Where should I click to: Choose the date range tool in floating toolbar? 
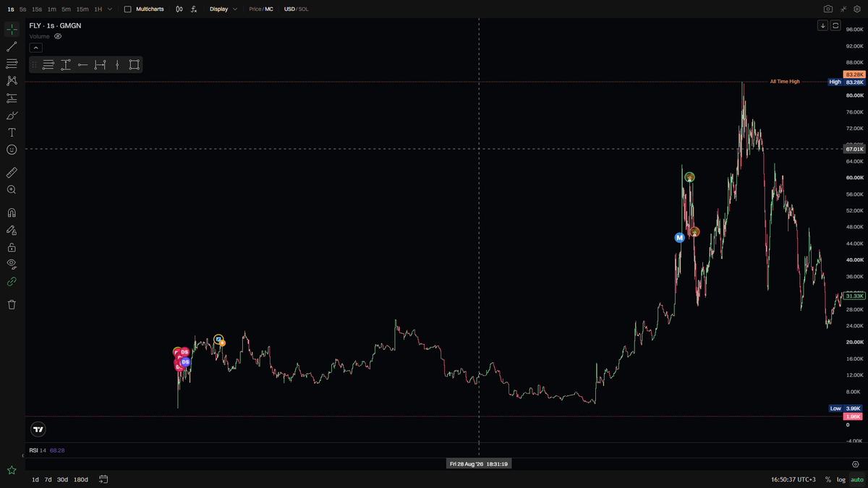tap(100, 65)
